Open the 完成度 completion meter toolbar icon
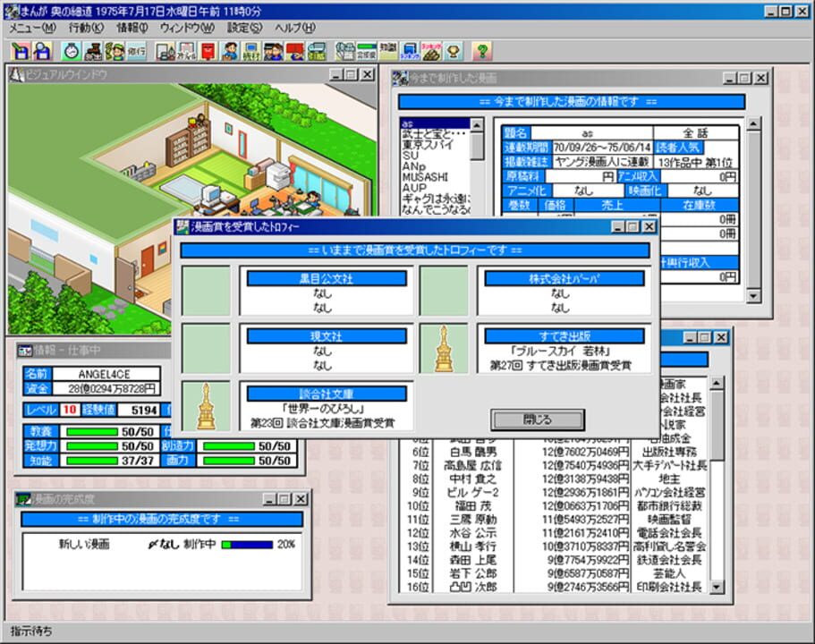815x644 pixels. point(365,50)
